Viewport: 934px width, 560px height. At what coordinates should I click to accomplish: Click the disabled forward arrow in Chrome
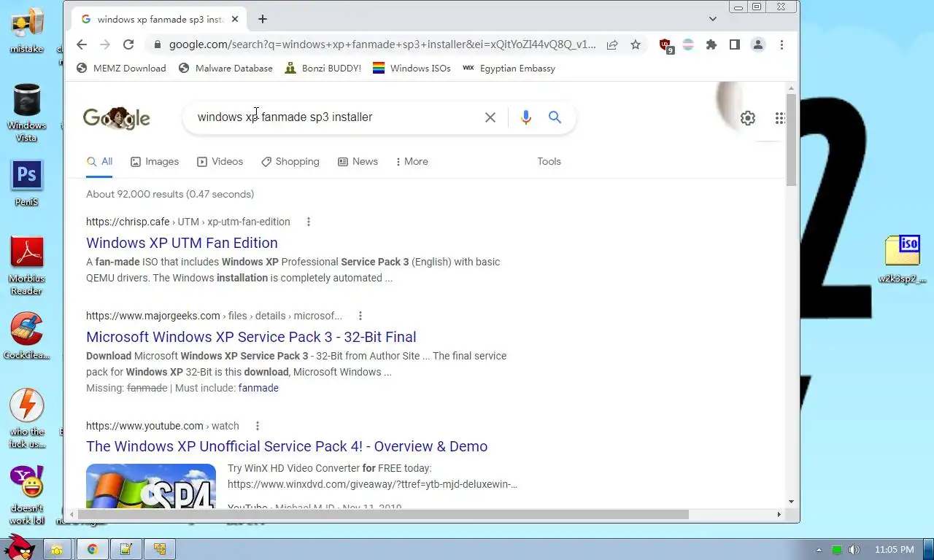pyautogui.click(x=105, y=44)
